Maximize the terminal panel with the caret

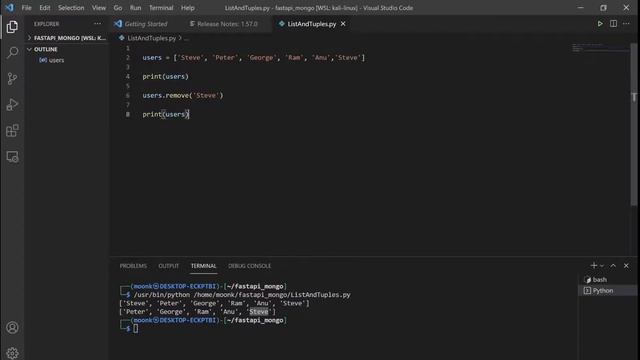(x=613, y=265)
